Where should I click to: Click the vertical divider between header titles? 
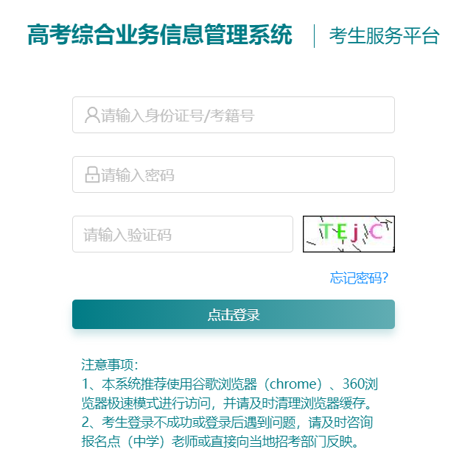[x=314, y=36]
